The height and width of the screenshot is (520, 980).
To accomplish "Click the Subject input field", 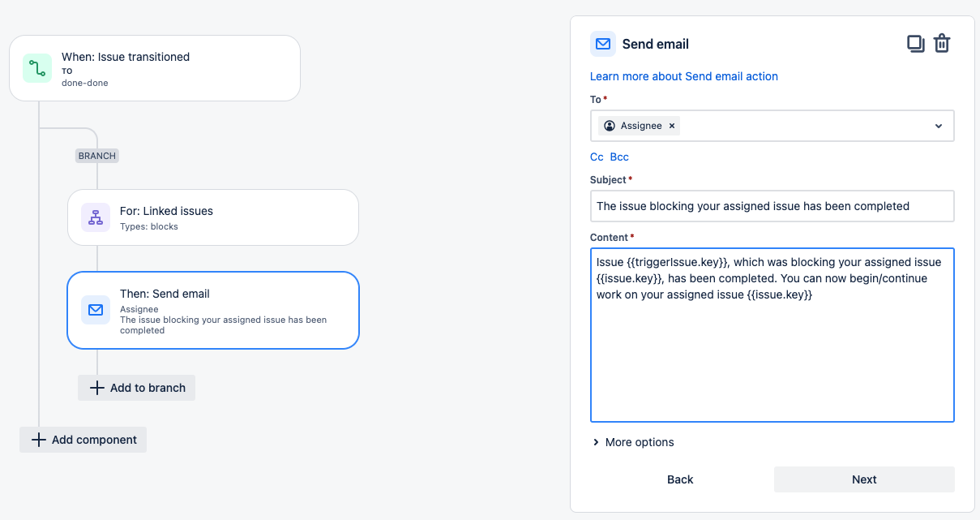I will (772, 206).
